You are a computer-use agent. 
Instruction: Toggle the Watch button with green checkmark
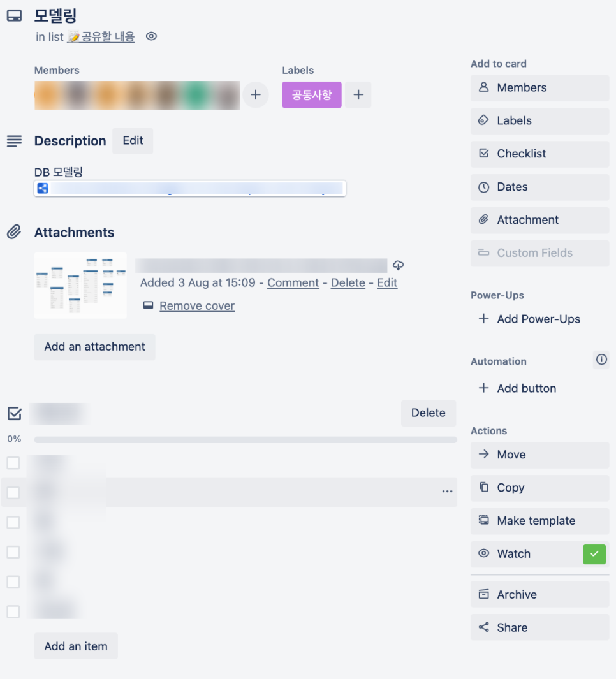point(539,554)
